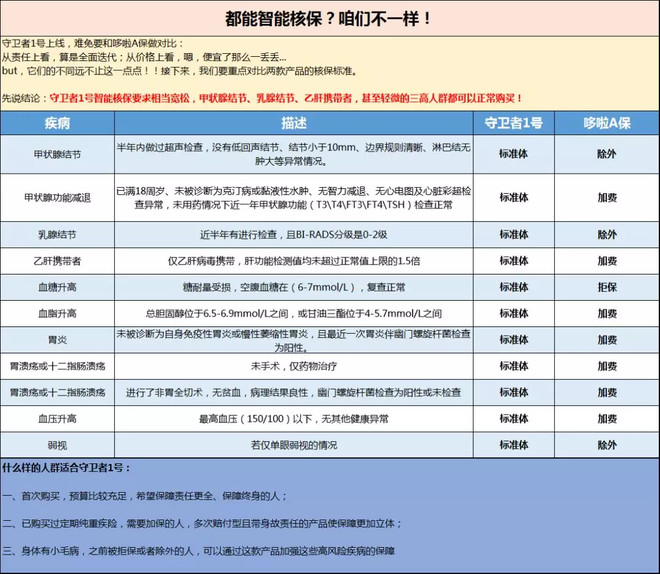Click "胃溃疡或十二指肠溃疡" in the 未手术 row
660x574 pixels.
pyautogui.click(x=57, y=367)
